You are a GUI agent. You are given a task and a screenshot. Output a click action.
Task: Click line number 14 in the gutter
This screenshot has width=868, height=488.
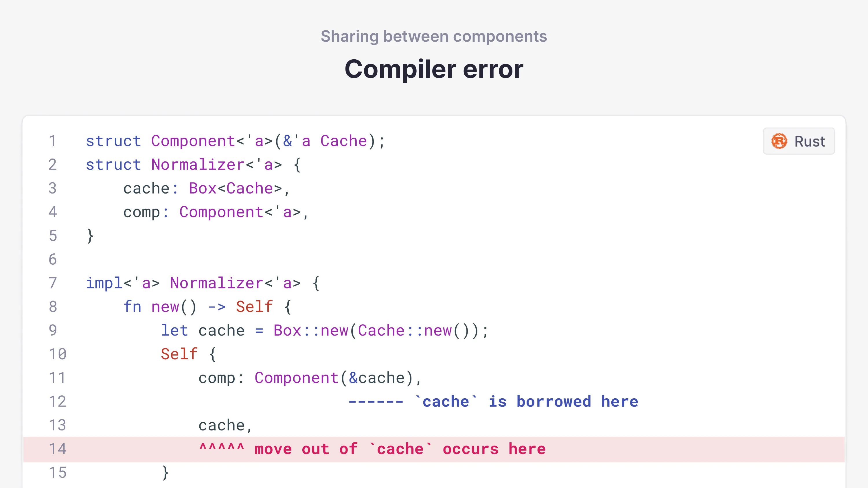click(x=58, y=449)
